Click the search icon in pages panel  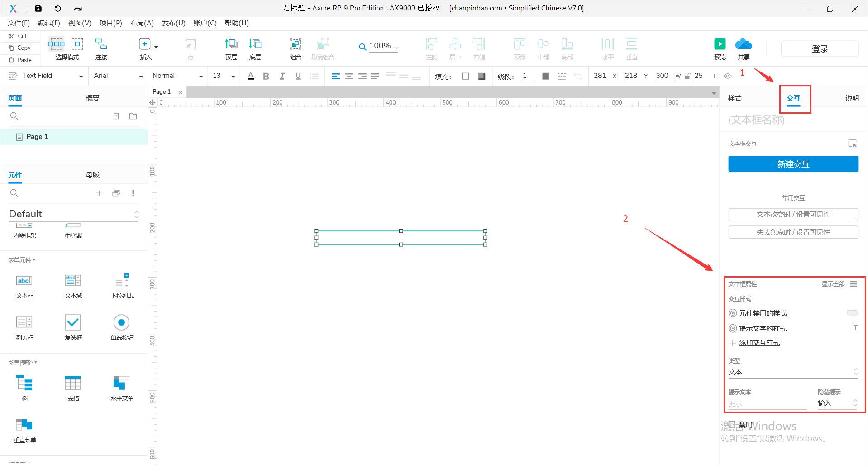coord(14,116)
